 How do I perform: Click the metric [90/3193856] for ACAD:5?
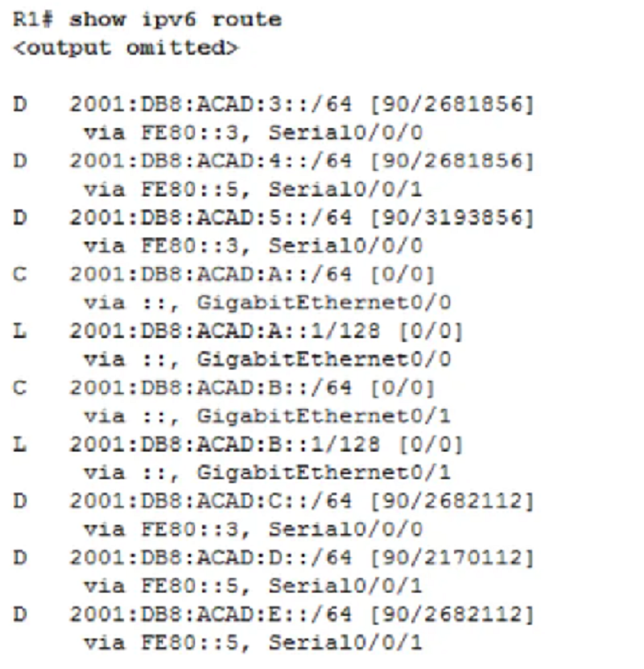pyautogui.click(x=452, y=217)
